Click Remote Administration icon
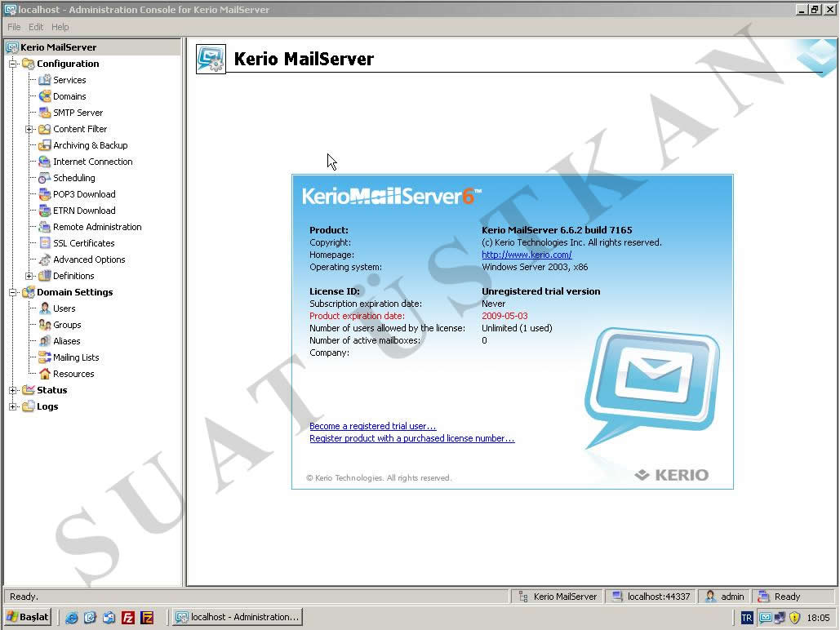Viewport: 840px width, 630px height. coord(44,227)
